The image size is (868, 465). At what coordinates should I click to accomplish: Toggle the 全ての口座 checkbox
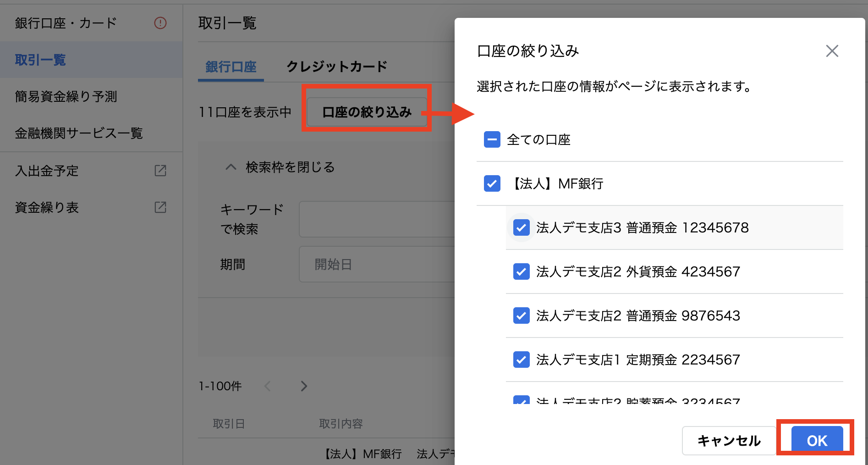tap(492, 139)
